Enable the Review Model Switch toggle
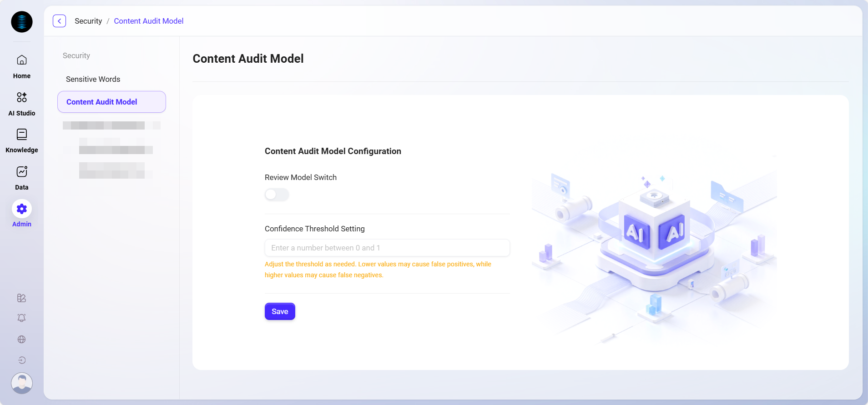Viewport: 868px width, 405px height. [277, 195]
